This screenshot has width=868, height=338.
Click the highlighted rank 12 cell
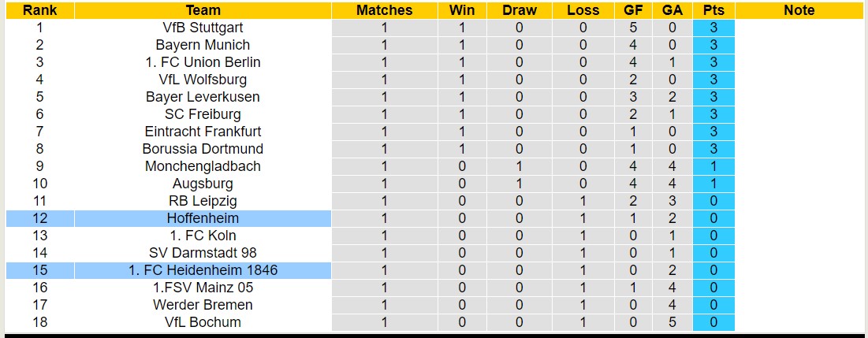click(x=39, y=218)
